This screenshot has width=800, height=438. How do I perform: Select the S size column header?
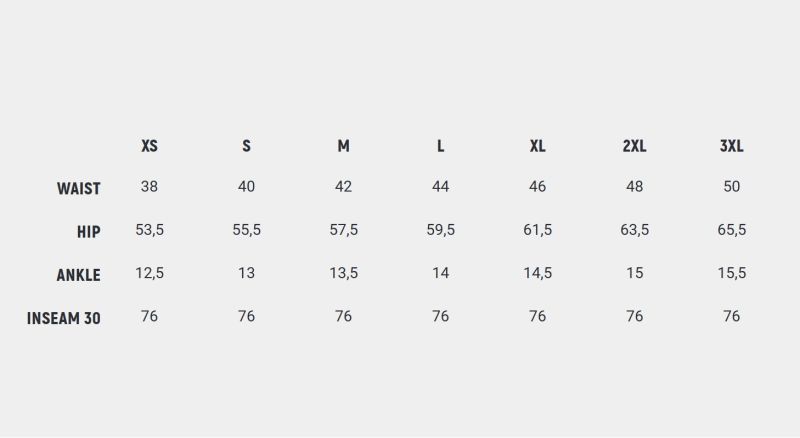pos(246,146)
